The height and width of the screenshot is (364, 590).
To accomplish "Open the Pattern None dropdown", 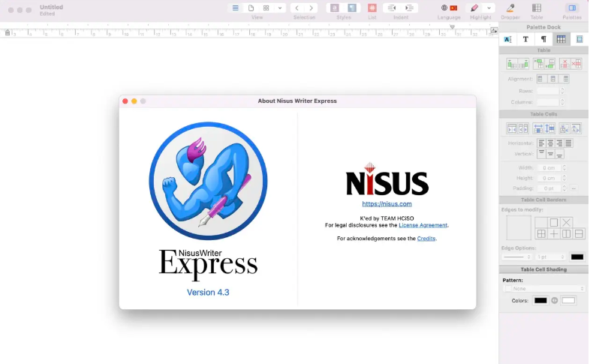I will click(543, 289).
